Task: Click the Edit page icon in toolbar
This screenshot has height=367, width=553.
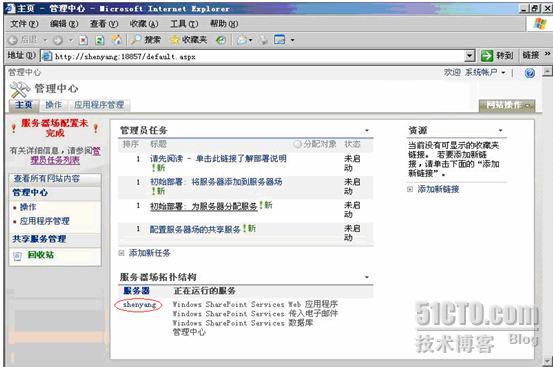Action: 280,40
